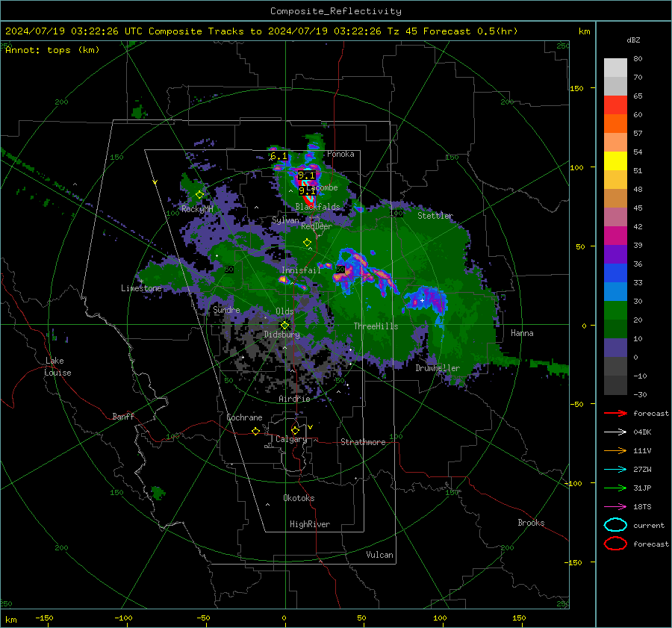The width and height of the screenshot is (672, 628).
Task: Click the 04DK track label text
Action: point(642,432)
